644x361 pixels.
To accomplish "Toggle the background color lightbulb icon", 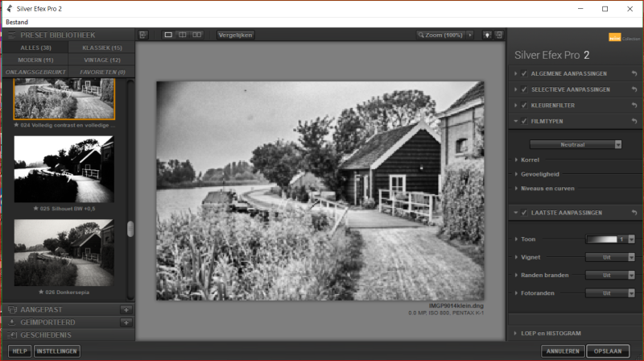I will click(x=487, y=35).
